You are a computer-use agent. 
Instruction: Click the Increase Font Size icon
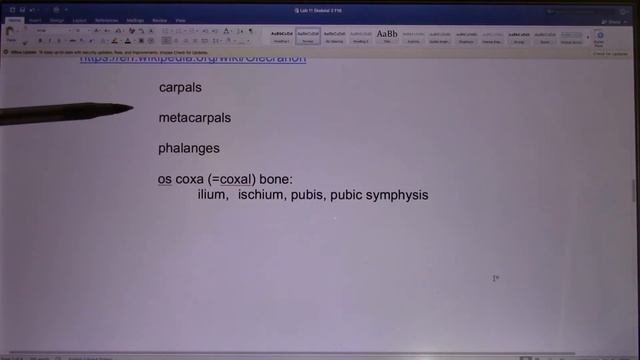point(97,31)
